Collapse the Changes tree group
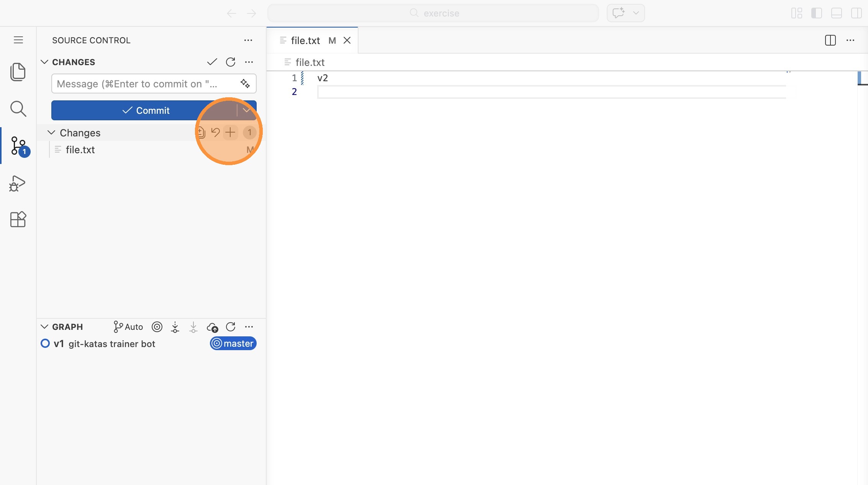 51,133
